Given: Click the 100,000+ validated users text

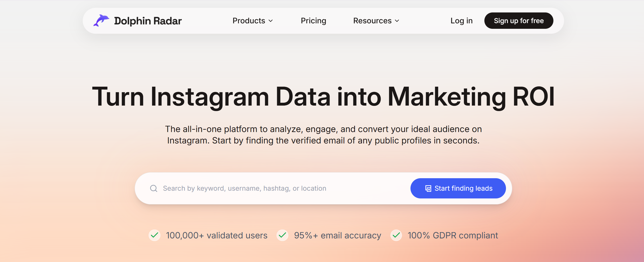Looking at the screenshot, I should click(x=216, y=235).
